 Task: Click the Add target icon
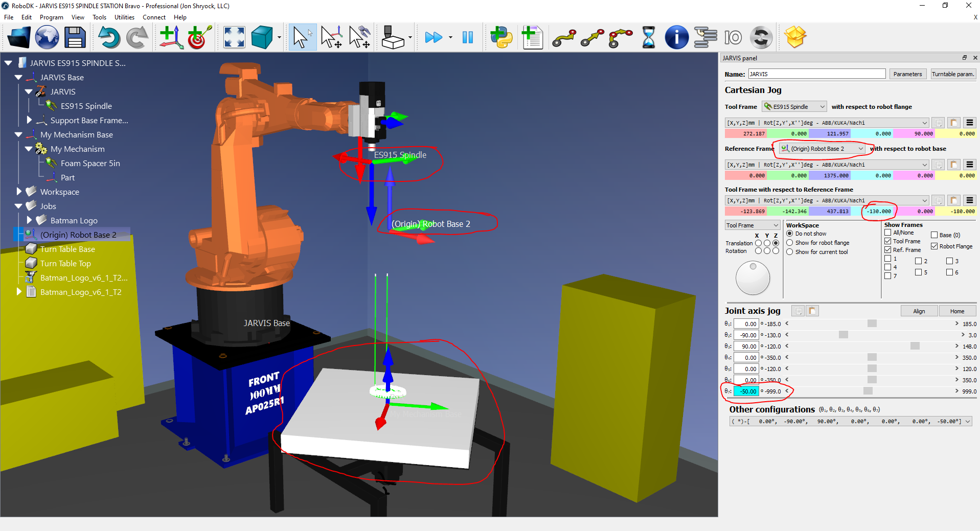(199, 38)
